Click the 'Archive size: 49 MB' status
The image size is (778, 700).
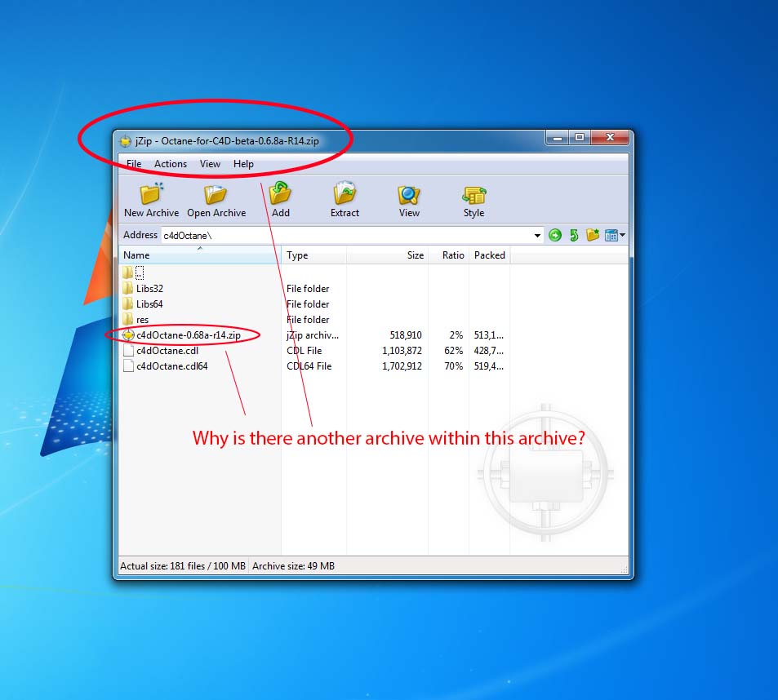293,565
